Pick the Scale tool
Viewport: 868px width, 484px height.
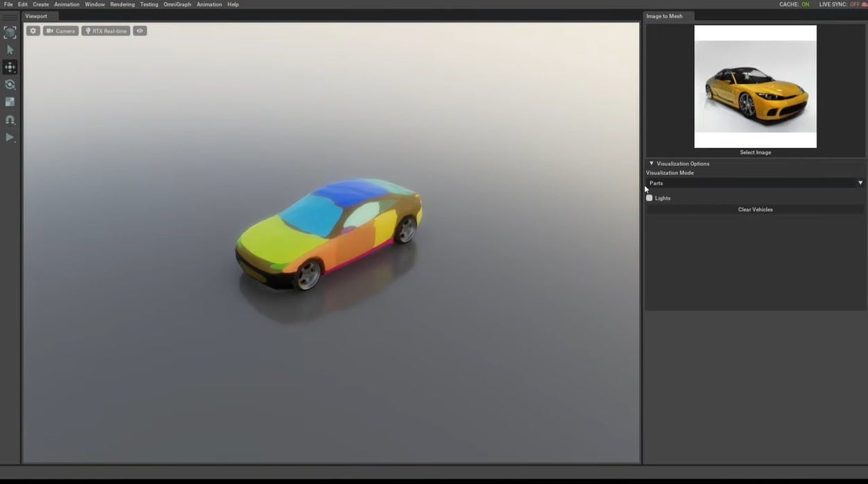[10, 102]
